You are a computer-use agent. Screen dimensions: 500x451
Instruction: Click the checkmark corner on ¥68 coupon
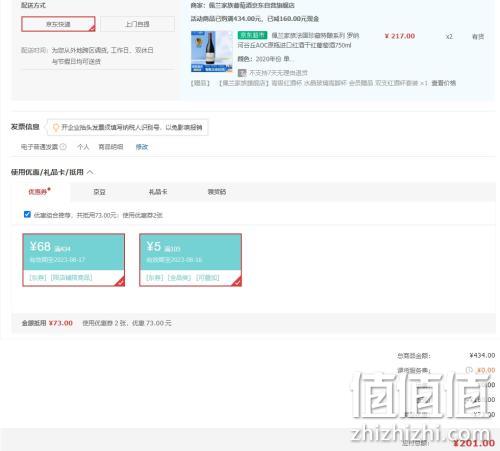[120, 282]
